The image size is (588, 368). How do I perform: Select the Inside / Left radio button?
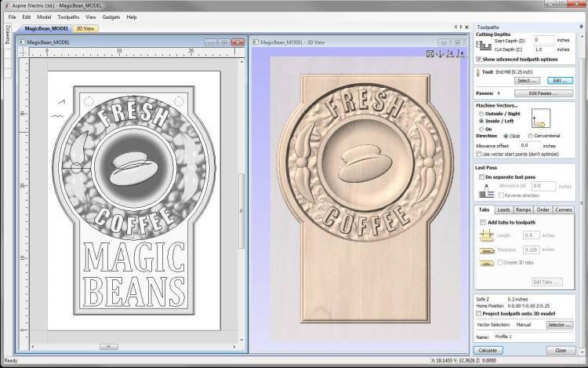pyautogui.click(x=481, y=121)
